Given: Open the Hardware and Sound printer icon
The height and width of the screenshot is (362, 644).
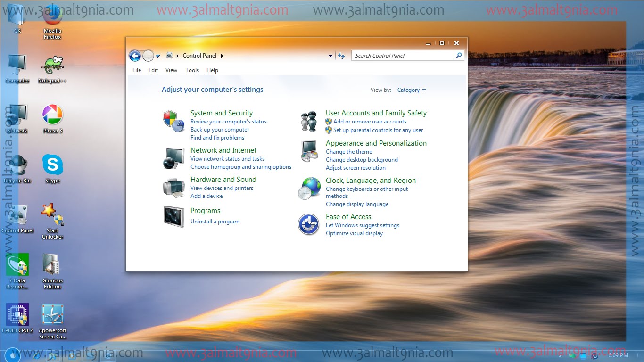Looking at the screenshot, I should [173, 187].
